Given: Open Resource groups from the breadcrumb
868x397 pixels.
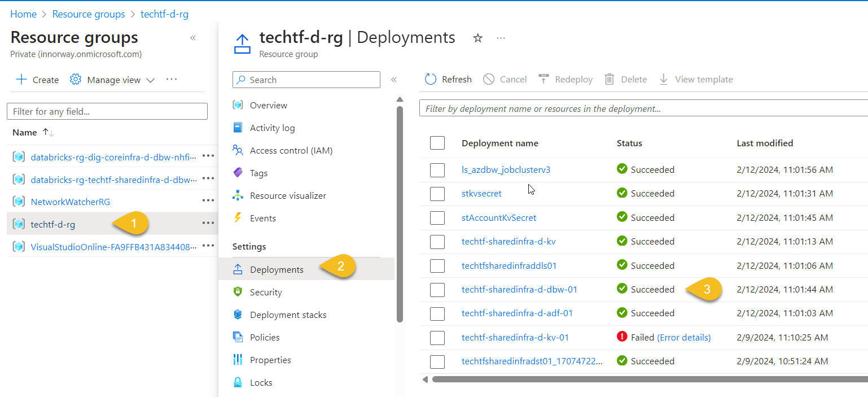Looking at the screenshot, I should pos(88,14).
